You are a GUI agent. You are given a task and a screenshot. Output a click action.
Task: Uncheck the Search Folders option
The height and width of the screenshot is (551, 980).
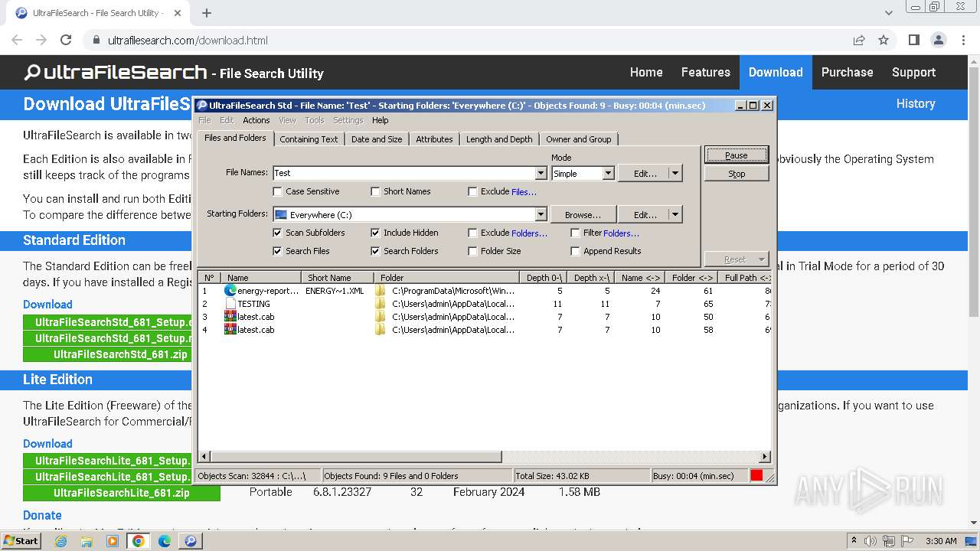(x=375, y=251)
